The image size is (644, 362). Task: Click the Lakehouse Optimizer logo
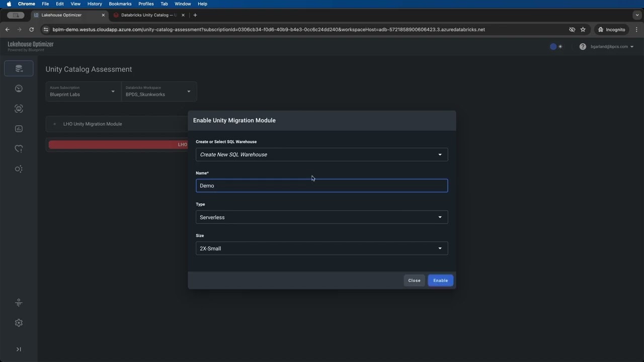(x=31, y=46)
